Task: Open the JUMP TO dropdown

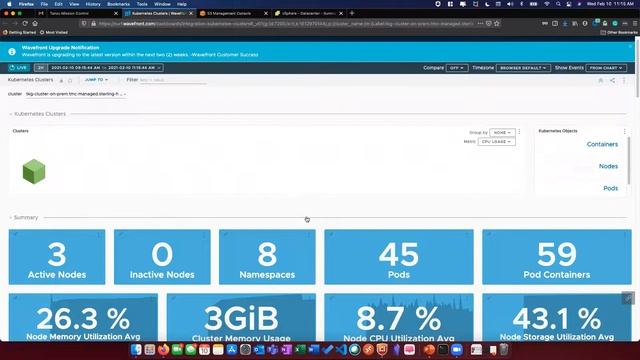Action: coord(96,80)
